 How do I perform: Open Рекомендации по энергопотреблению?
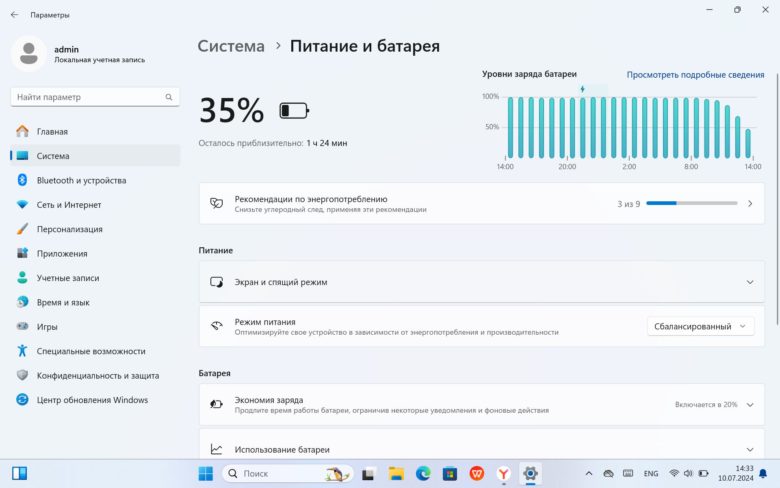[x=482, y=203]
